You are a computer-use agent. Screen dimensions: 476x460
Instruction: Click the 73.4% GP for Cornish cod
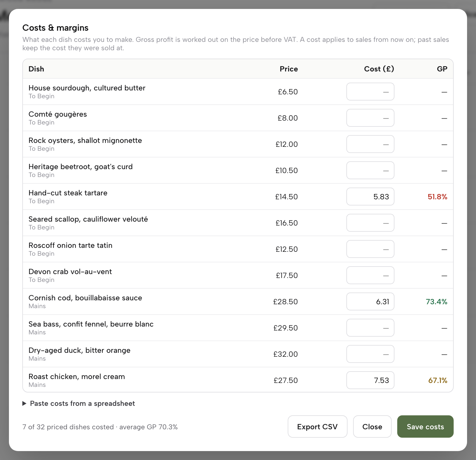[437, 302]
